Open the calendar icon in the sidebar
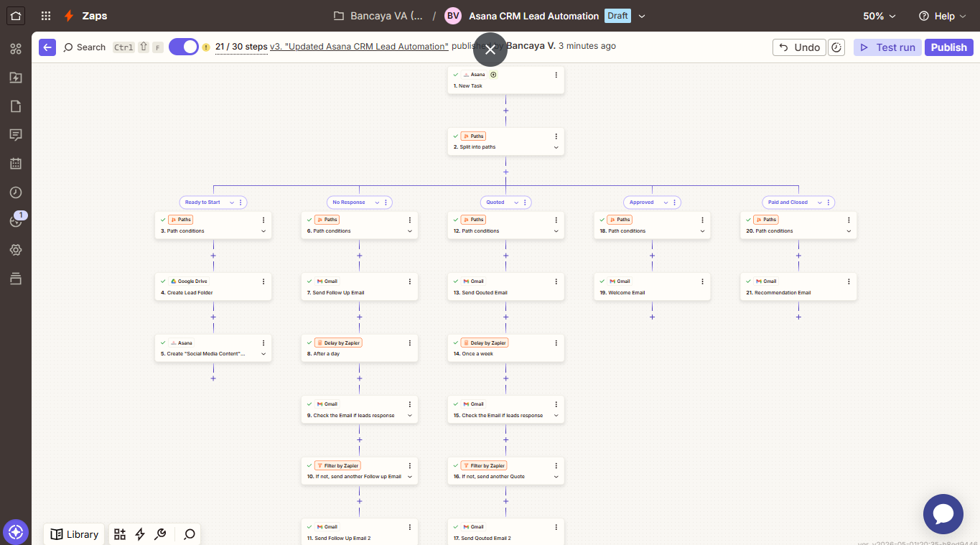The image size is (980, 545). (x=16, y=164)
